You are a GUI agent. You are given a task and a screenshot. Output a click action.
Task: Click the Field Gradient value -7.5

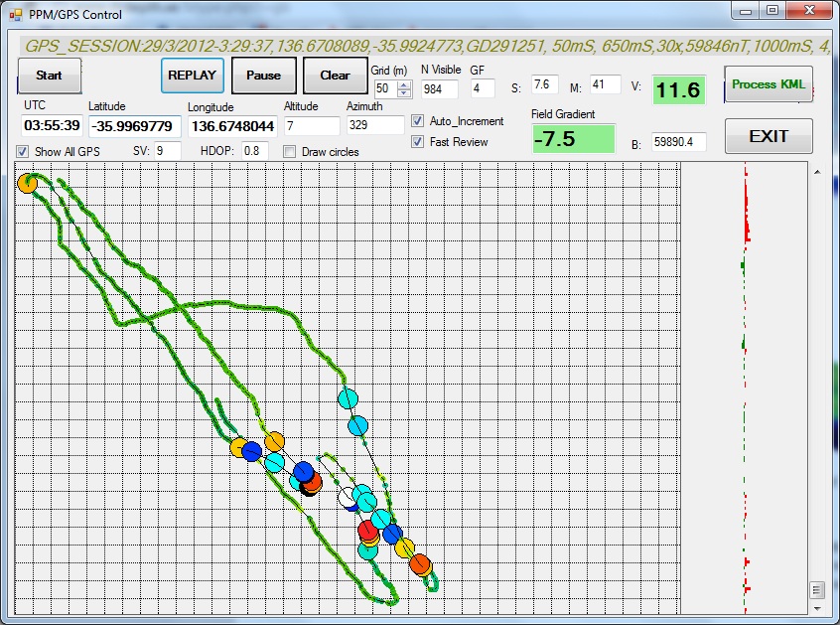[x=573, y=139]
